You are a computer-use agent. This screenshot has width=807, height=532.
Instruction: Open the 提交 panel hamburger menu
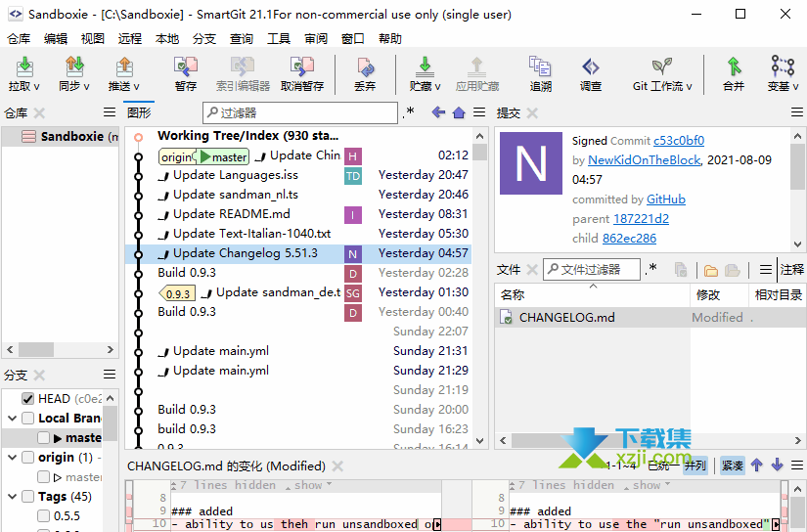click(x=796, y=112)
